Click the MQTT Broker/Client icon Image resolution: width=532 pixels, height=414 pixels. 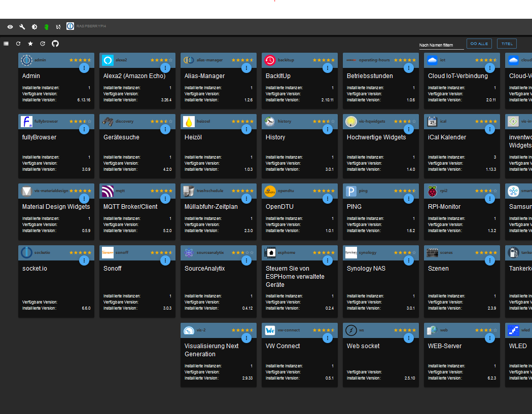[108, 191]
